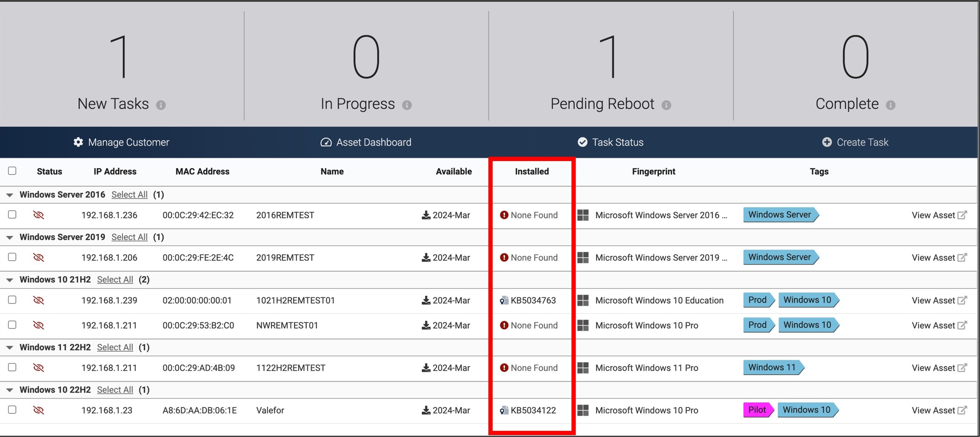Collapse the Windows 11 22H2 group
Screen dimensions: 980x437
point(9,347)
